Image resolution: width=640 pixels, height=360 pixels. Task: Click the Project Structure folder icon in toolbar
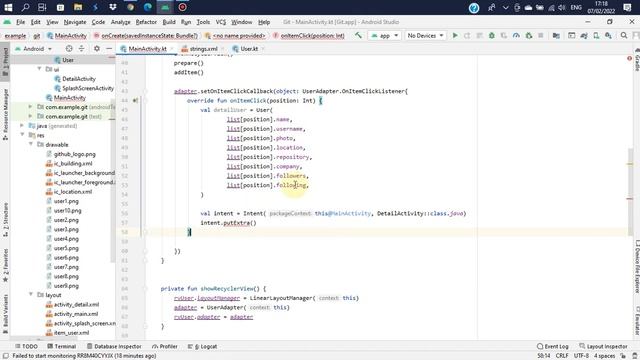[x=556, y=36]
